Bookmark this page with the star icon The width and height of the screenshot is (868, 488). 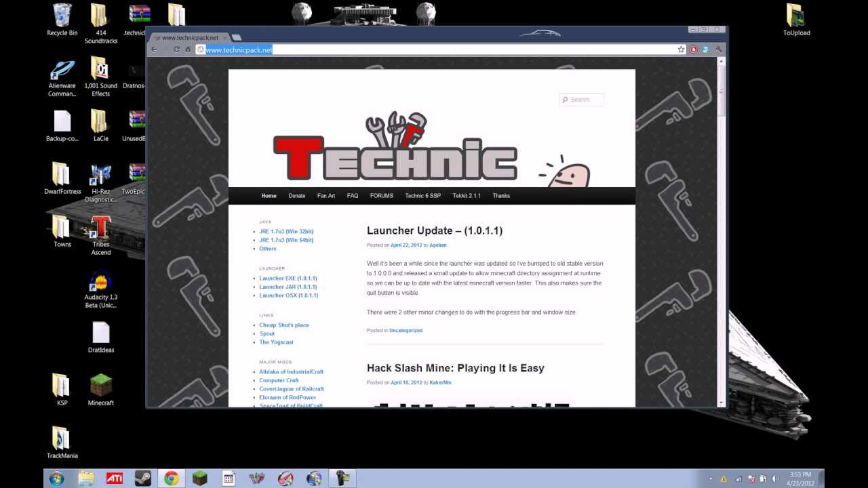[x=681, y=49]
